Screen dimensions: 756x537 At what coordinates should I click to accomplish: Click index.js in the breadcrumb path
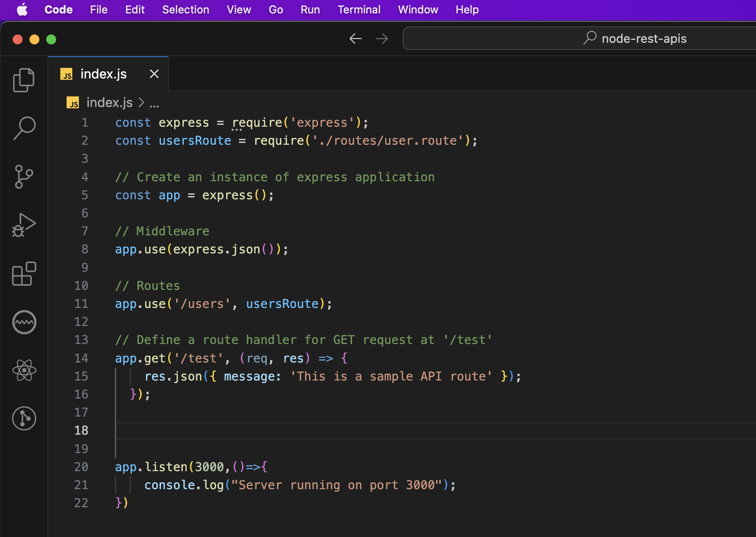[109, 103]
